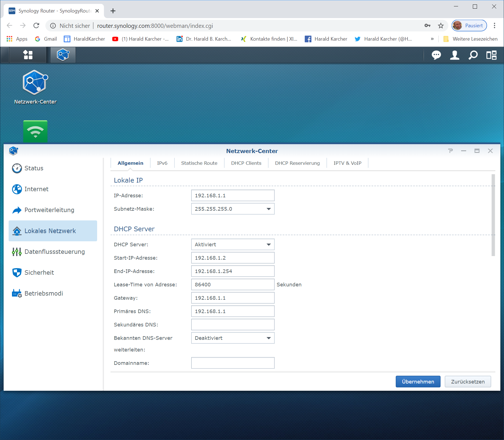Click the user account options icon
This screenshot has height=440, width=504.
(454, 55)
